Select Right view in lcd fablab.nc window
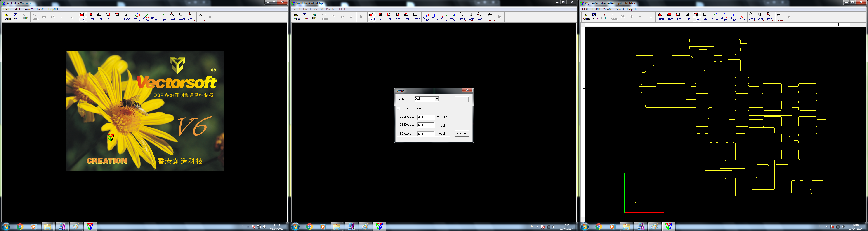The width and height of the screenshot is (868, 231). pyautogui.click(x=688, y=16)
